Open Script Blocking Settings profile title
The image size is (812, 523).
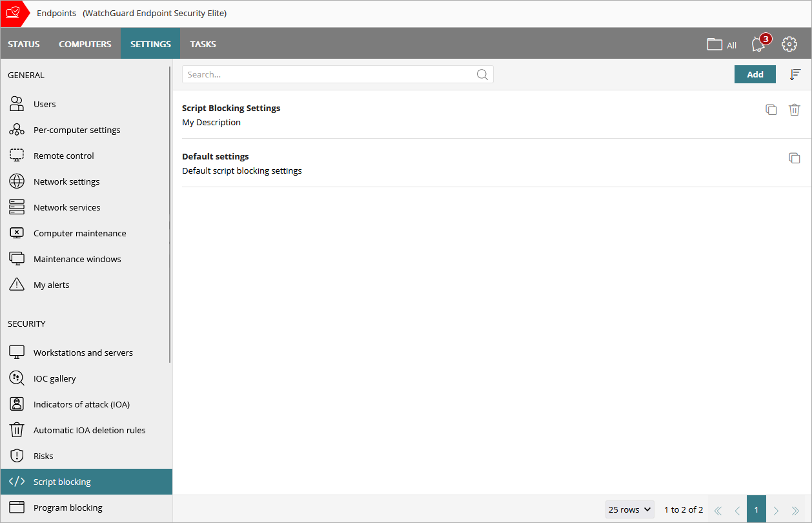click(x=231, y=108)
